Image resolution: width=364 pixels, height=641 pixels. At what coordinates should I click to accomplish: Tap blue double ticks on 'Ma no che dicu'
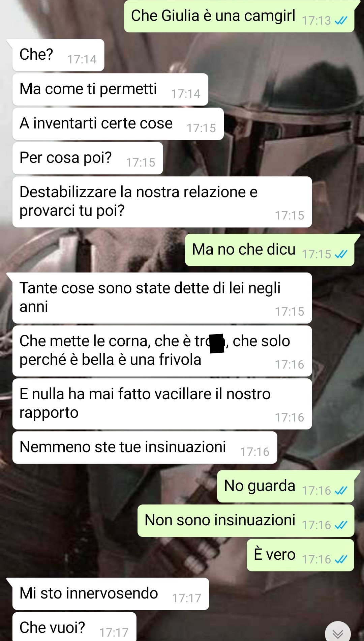pos(341,254)
